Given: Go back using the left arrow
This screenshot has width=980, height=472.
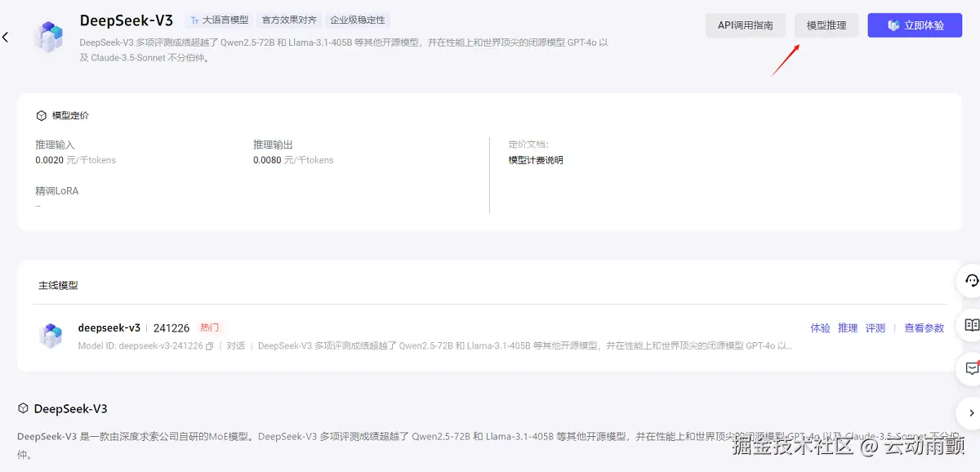Looking at the screenshot, I should tap(6, 38).
